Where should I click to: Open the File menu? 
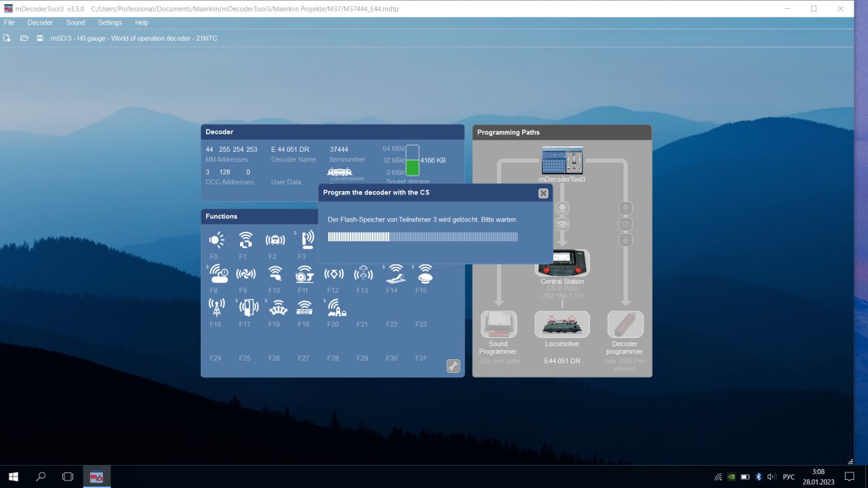(9, 22)
